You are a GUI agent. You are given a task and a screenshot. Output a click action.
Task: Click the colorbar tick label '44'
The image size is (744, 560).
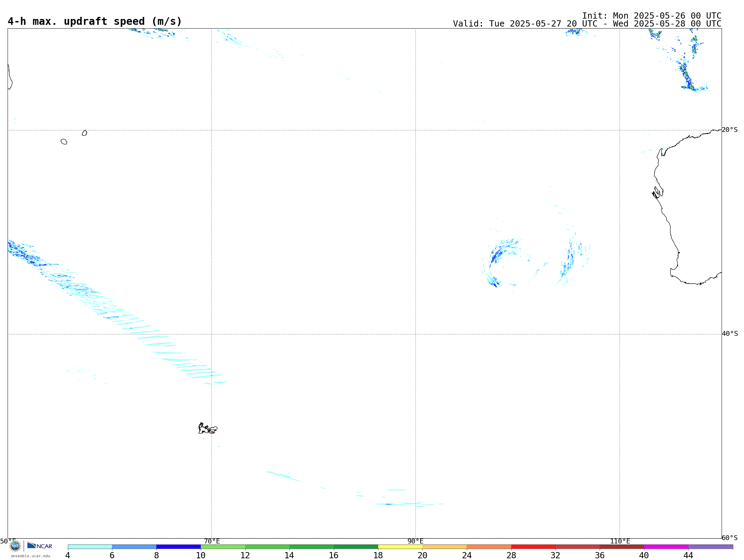[x=689, y=556]
